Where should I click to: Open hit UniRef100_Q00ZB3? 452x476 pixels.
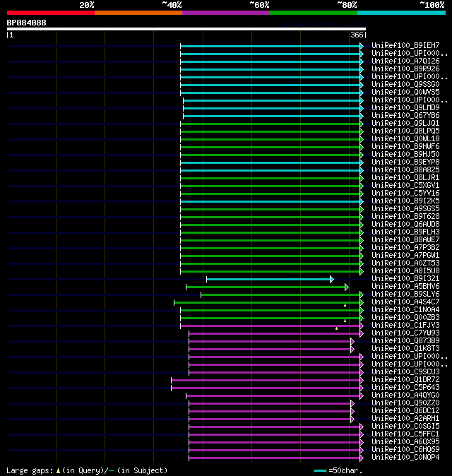click(405, 318)
